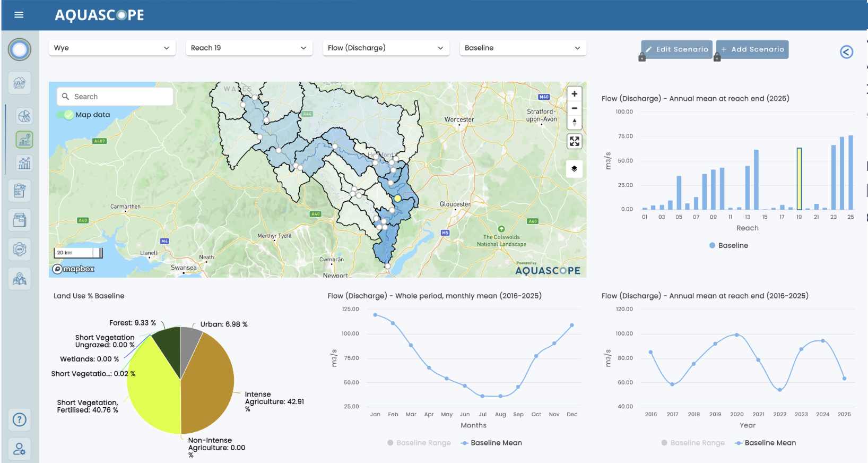Image resolution: width=868 pixels, height=463 pixels.
Task: Collapse the panel with the blue arrow icon
Action: click(846, 52)
